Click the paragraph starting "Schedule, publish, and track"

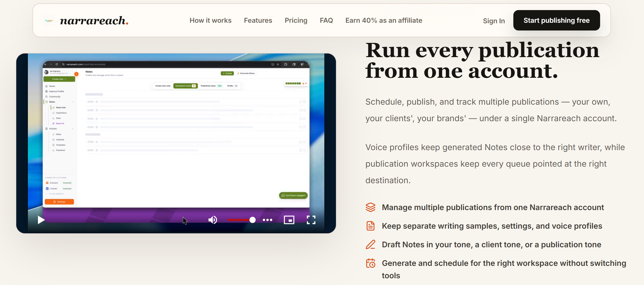coord(491,110)
